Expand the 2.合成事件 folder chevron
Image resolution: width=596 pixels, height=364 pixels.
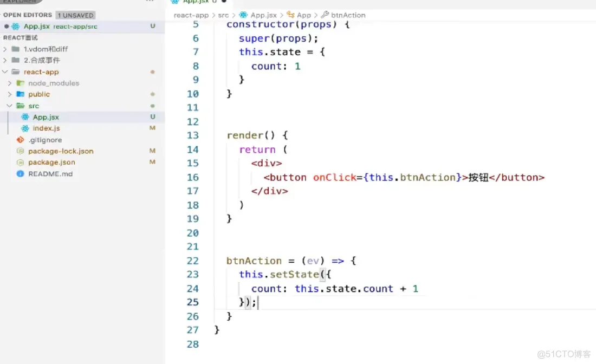click(x=5, y=60)
